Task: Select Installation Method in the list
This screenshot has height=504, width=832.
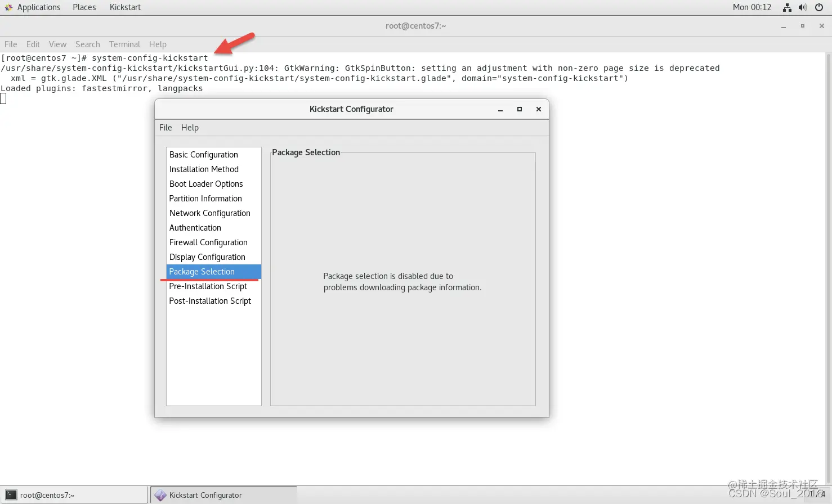Action: tap(214, 169)
